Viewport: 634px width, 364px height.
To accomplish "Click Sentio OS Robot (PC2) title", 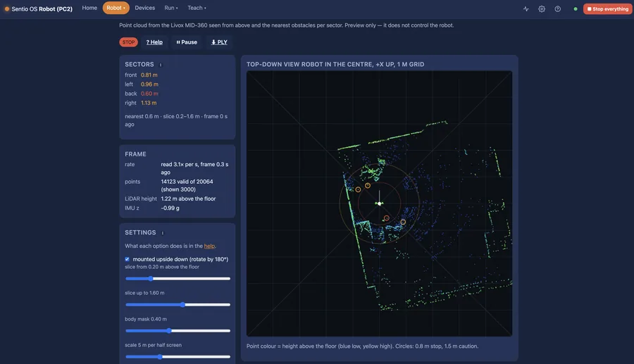I will click(42, 9).
